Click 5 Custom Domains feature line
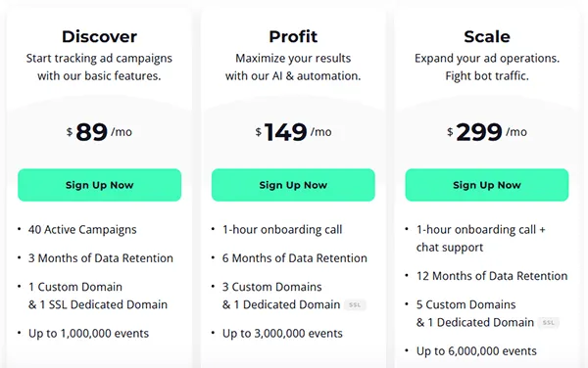The image size is (588, 368). coord(465,304)
